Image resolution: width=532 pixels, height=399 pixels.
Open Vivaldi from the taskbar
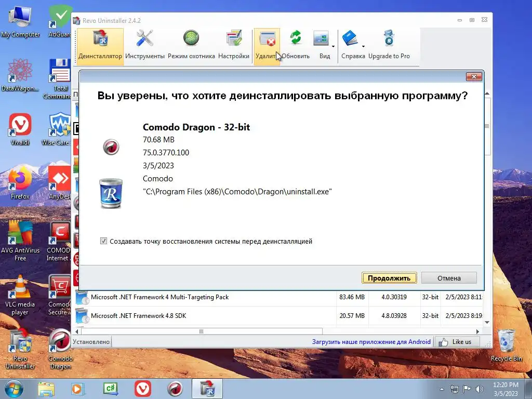pos(143,389)
